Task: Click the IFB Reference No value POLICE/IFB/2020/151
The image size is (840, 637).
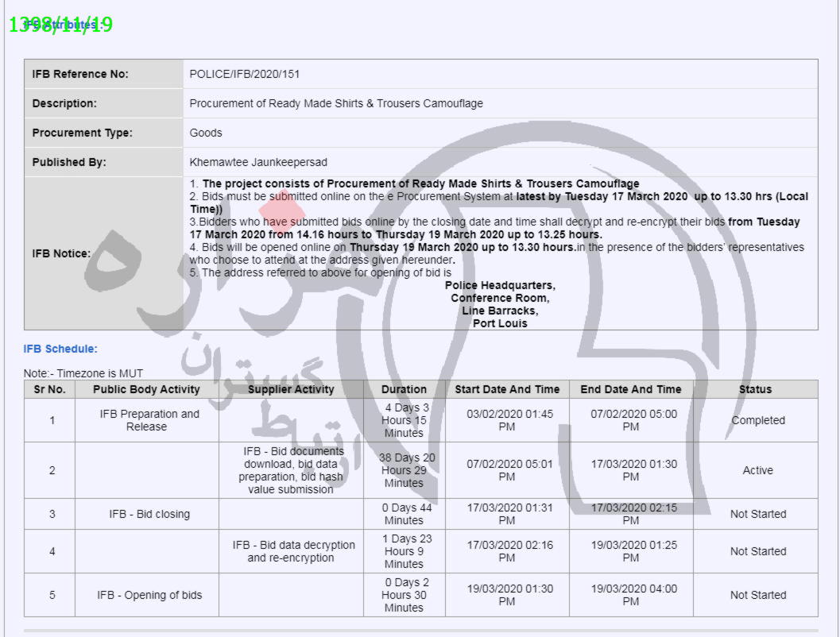Action: click(244, 74)
